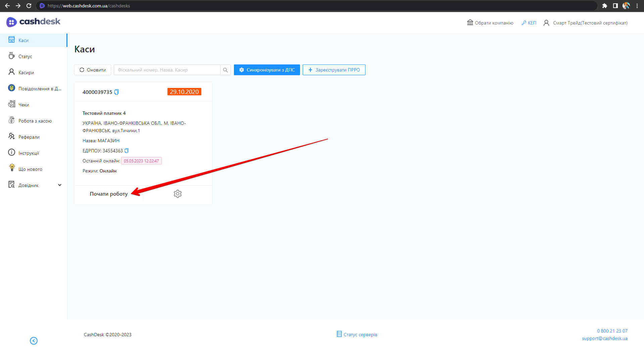The image size is (644, 349).
Task: Copy the ЄДРПОУ code using copy icon
Action: 127,151
